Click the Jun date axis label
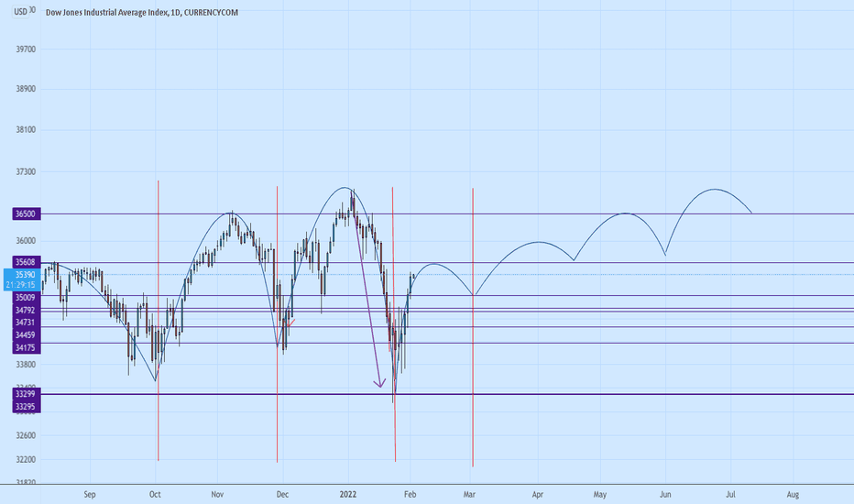 [x=665, y=494]
